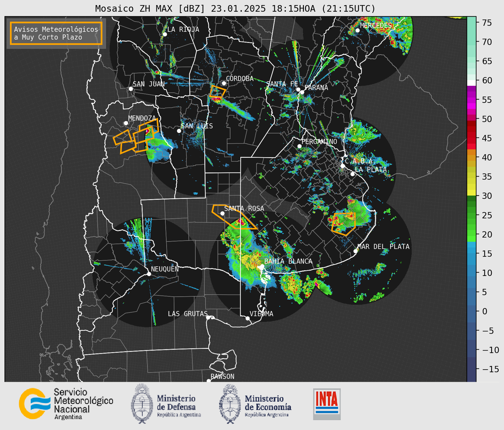Screen dimensions: 504x430
Task: Click the LA PLATA city label
Action: coord(370,170)
